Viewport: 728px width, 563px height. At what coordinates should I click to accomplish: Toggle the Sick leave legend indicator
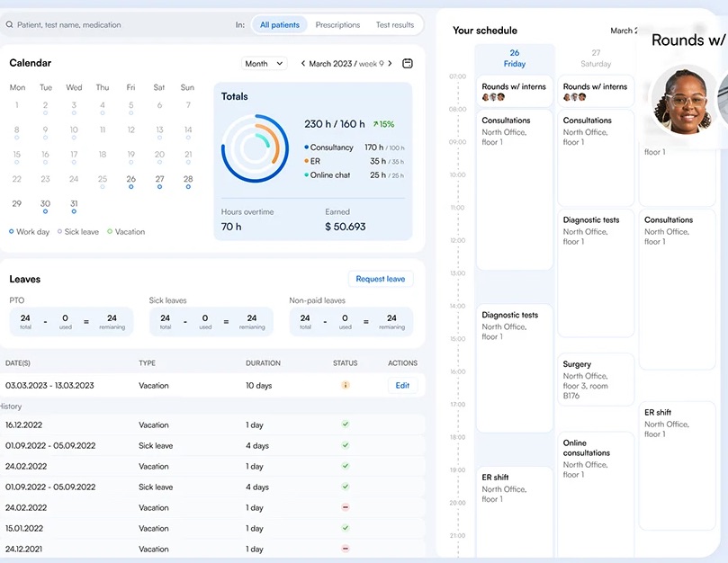click(x=60, y=231)
